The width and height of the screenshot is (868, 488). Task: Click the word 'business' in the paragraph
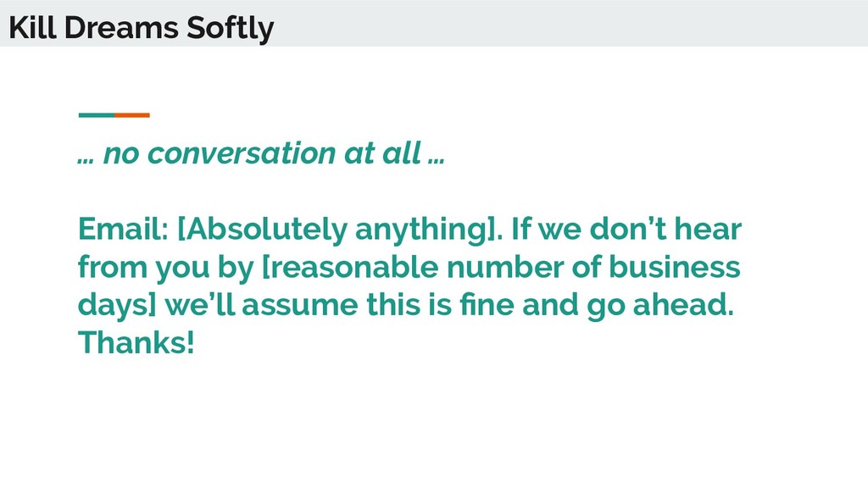[674, 267]
